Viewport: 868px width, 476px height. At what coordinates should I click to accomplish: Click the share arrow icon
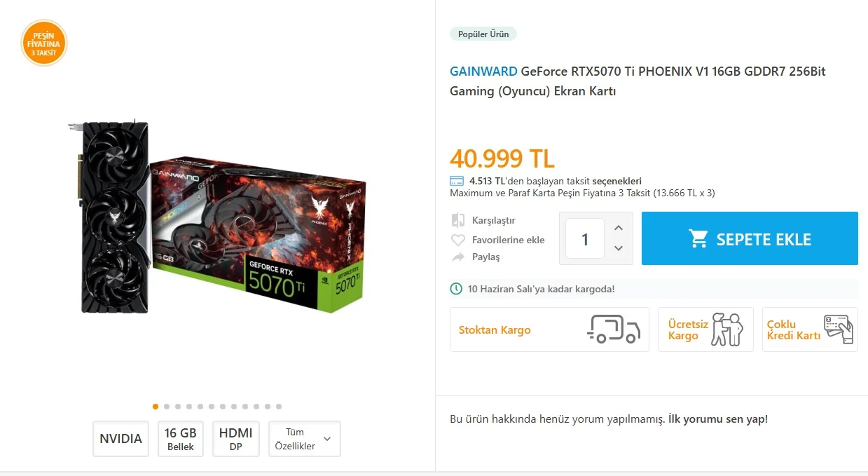(x=458, y=257)
